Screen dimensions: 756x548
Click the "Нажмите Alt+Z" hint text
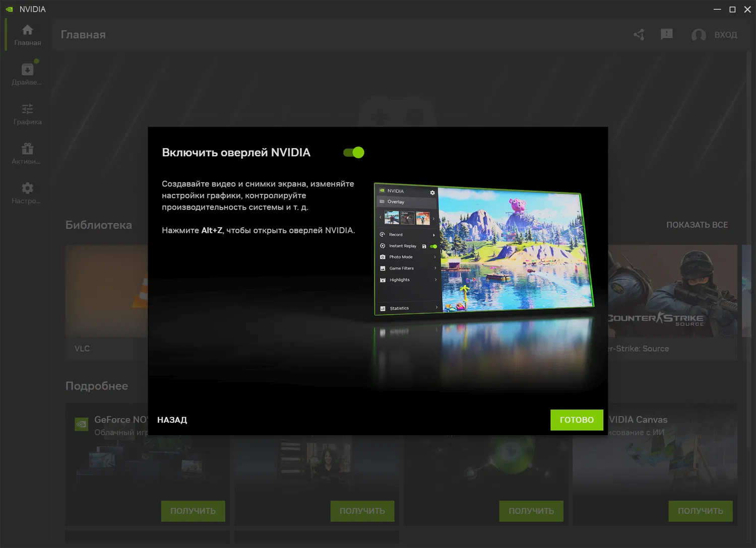tap(258, 230)
